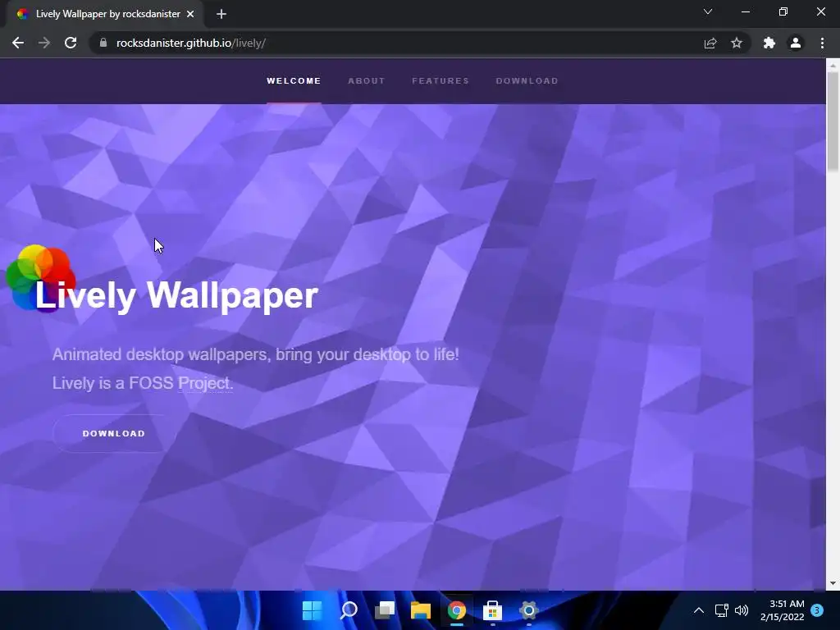Click the address bar URL
This screenshot has height=630, width=840.
click(190, 43)
